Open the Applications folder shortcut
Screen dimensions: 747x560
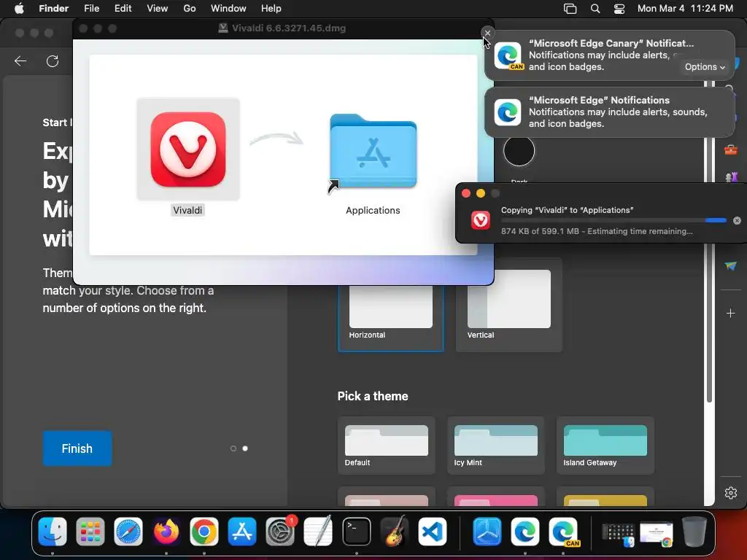tap(373, 152)
